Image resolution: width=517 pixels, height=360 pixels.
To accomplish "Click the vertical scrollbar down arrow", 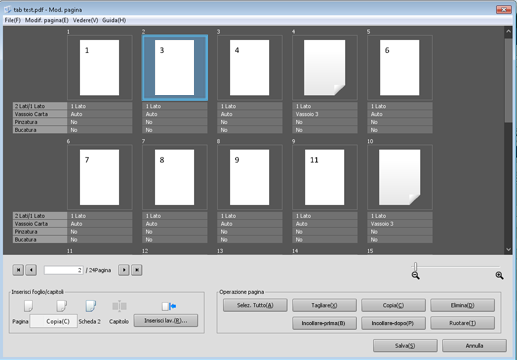I will [508, 249].
